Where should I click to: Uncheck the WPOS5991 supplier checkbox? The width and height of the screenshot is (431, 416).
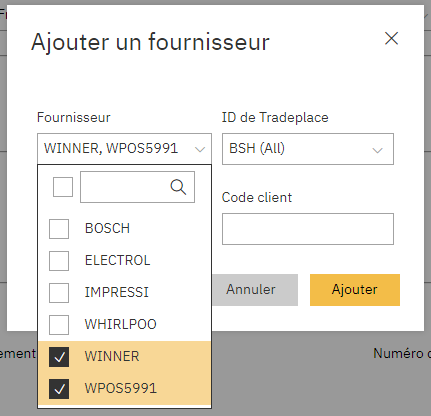pyautogui.click(x=59, y=389)
